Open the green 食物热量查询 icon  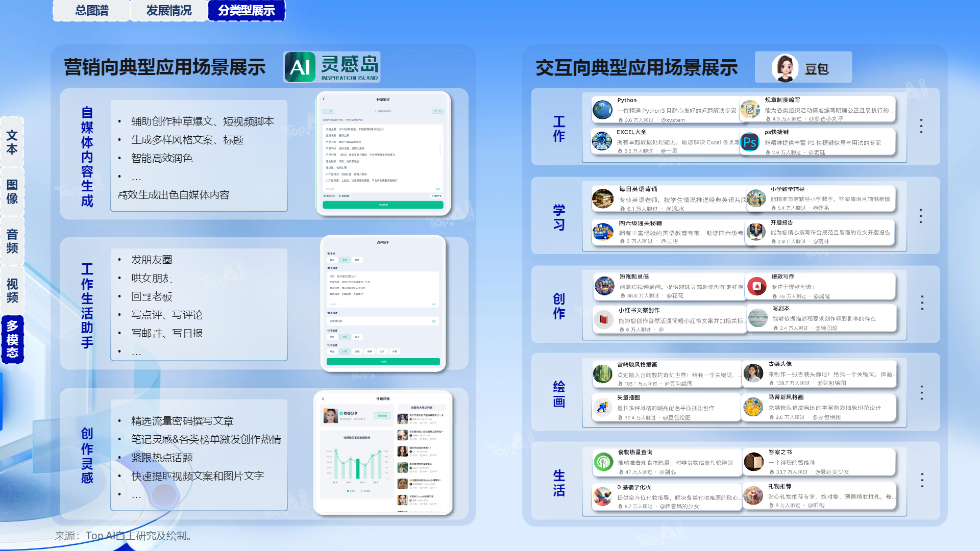603,462
